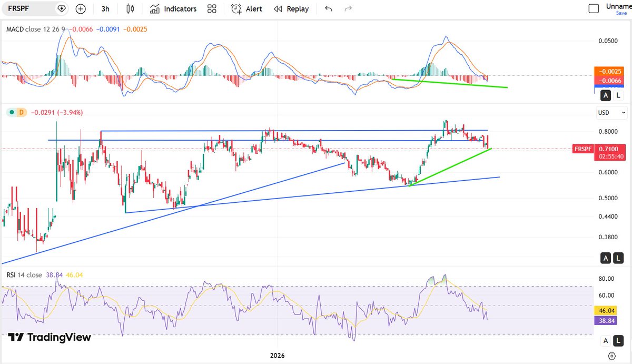Toggle log scale L on RSI pane

pyautogui.click(x=619, y=340)
